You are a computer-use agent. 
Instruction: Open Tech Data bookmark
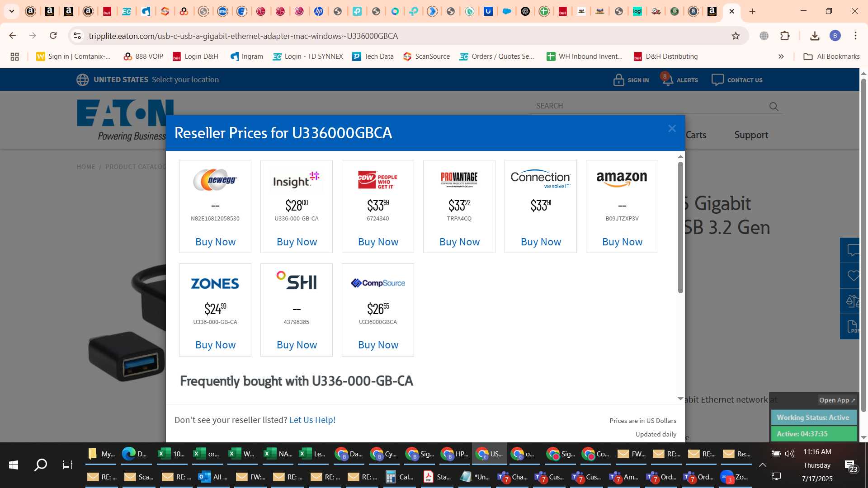pos(373,56)
